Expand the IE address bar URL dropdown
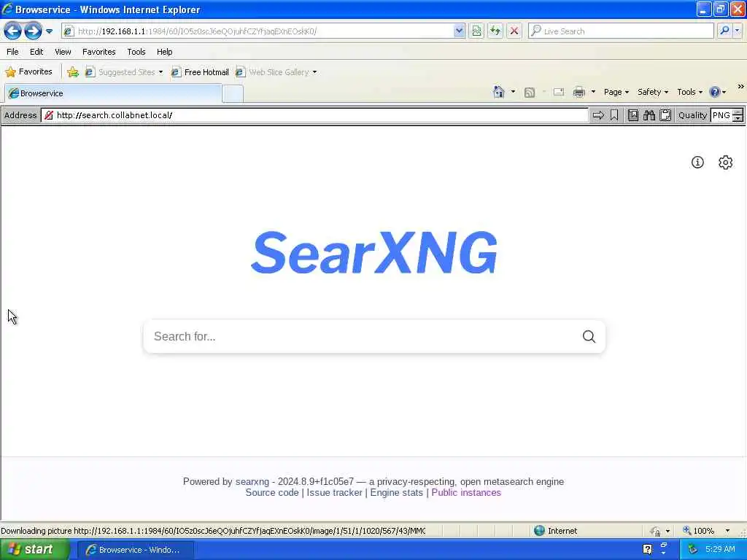Image resolution: width=747 pixels, height=560 pixels. click(459, 31)
